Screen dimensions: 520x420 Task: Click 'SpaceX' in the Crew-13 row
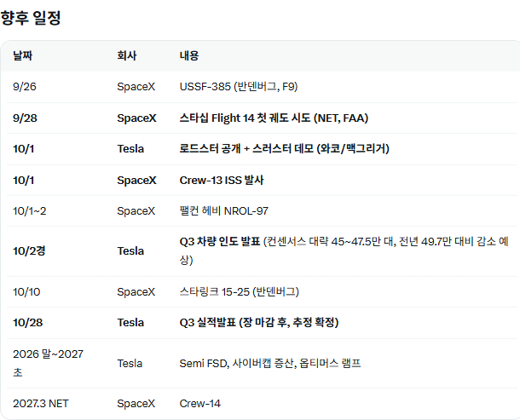click(x=136, y=181)
